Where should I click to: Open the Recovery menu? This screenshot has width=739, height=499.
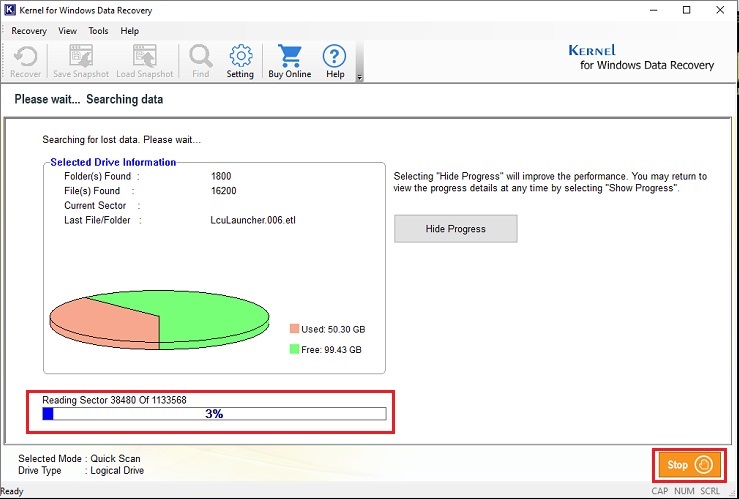(29, 31)
